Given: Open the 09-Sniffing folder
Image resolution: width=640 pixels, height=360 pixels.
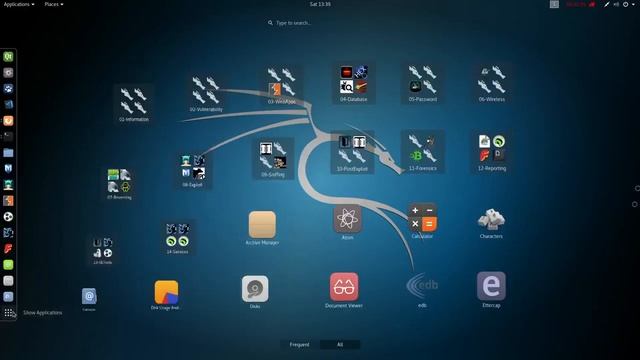Looking at the screenshot, I should [x=273, y=159].
